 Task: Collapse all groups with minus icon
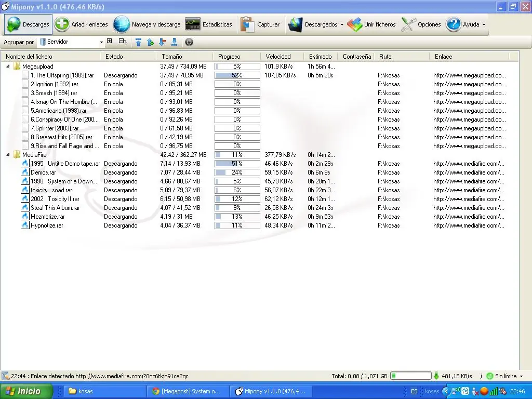(122, 42)
